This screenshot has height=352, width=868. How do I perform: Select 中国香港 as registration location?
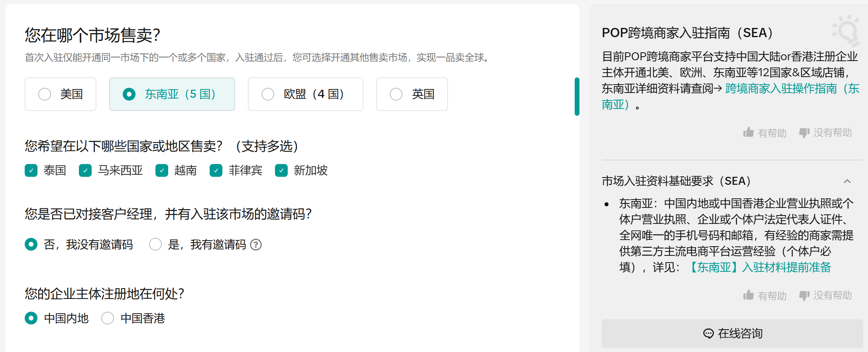coord(108,318)
